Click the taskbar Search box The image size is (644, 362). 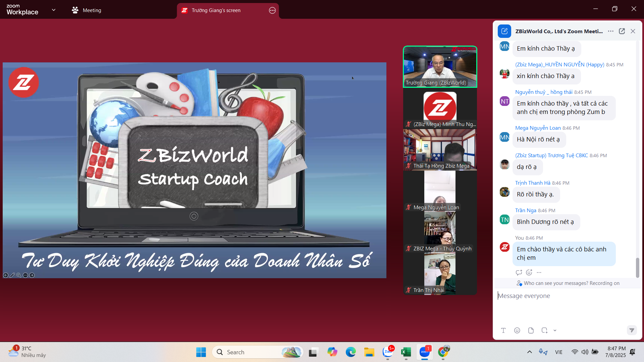click(x=258, y=352)
